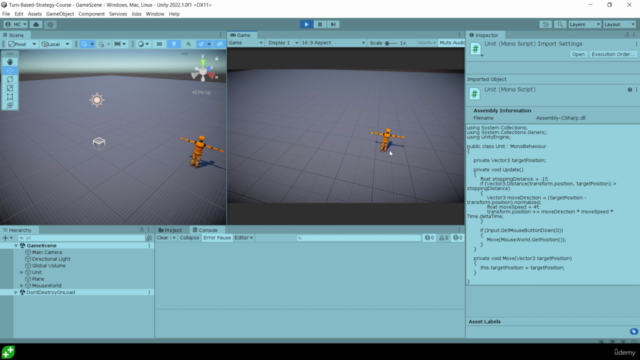Open the Hierarchy create plus dropdown

coord(7,238)
